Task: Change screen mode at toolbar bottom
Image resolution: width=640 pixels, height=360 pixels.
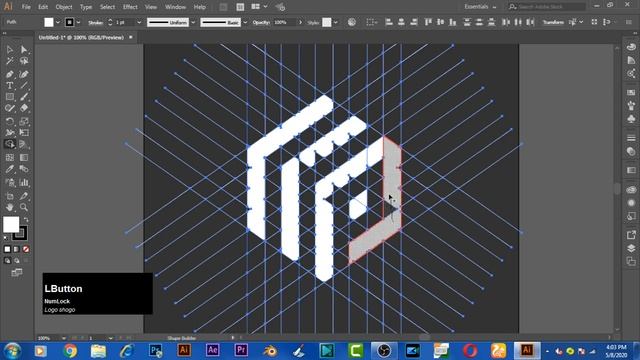Action: (x=17, y=273)
